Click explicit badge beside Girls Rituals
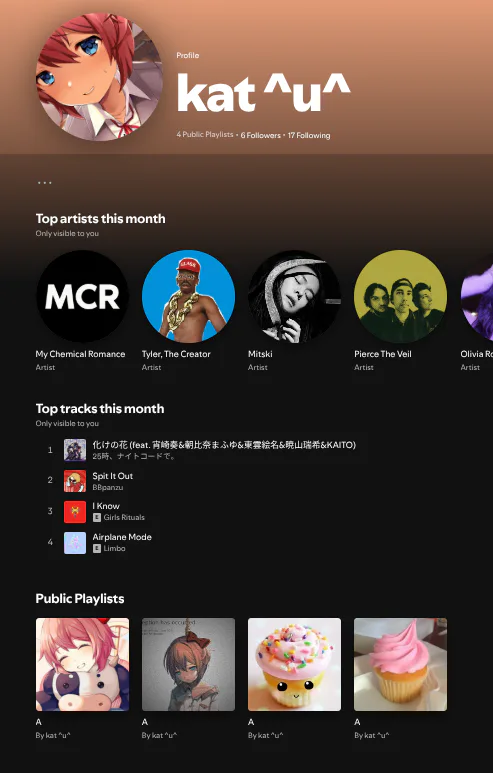Viewport: 493px width, 773px height. (x=97, y=518)
